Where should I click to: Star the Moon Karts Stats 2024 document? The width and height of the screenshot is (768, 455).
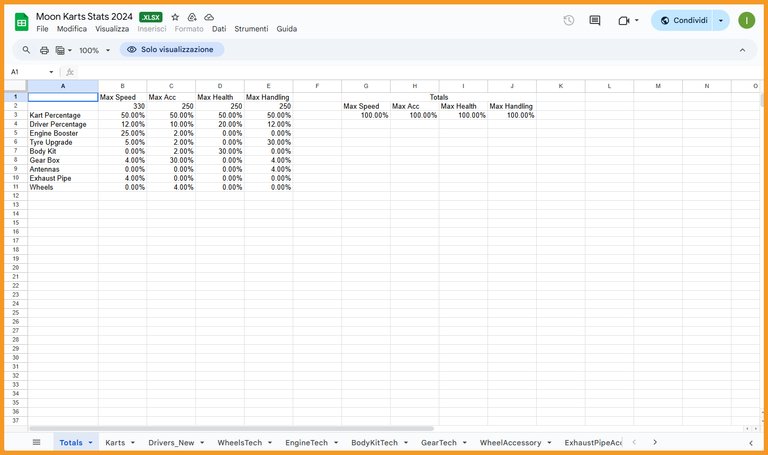coord(175,17)
